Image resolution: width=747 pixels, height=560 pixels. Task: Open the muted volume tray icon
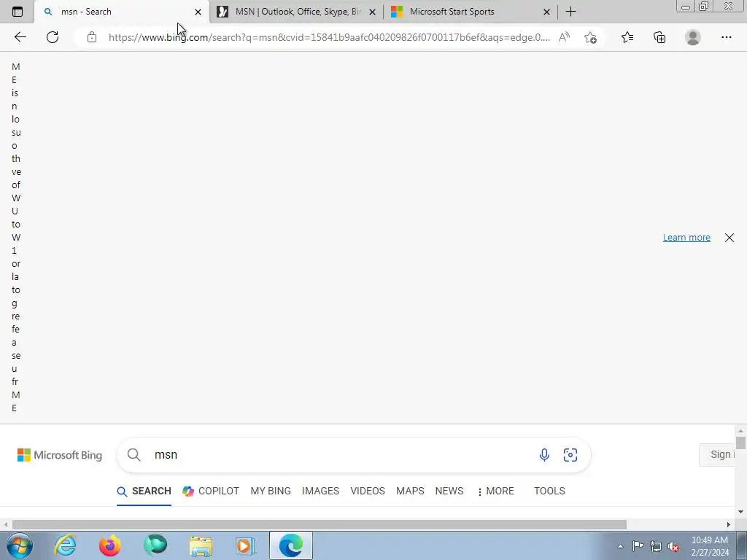[x=673, y=546]
